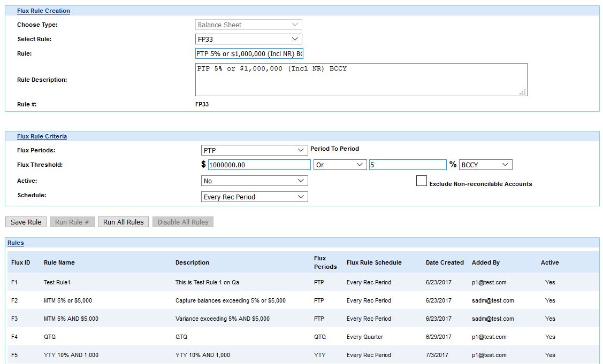Click the resize handle of Rule Description box

523,92
